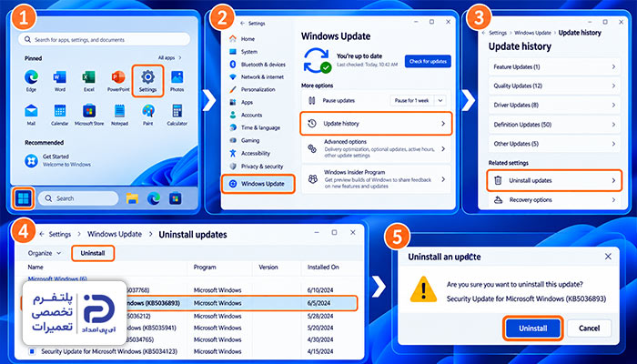The width and height of the screenshot is (637, 364).
Task: Click the back arrow in Windows Update Settings window
Action: pyautogui.click(x=243, y=24)
